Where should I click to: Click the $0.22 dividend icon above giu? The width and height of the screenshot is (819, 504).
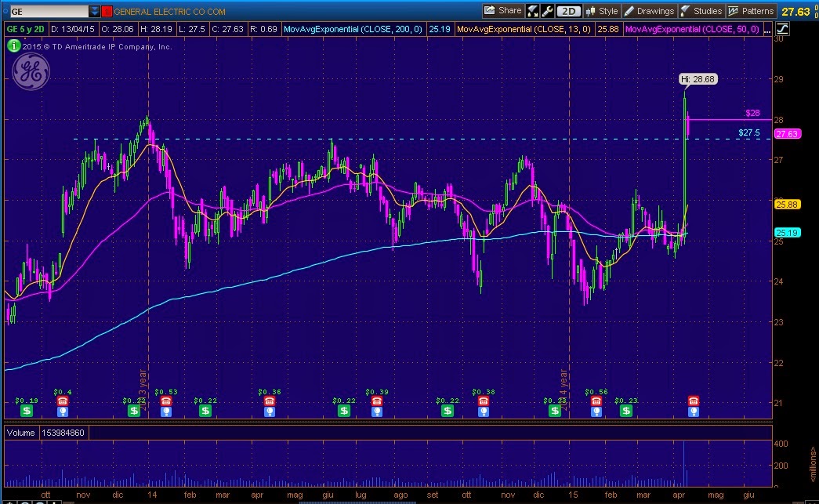point(344,411)
